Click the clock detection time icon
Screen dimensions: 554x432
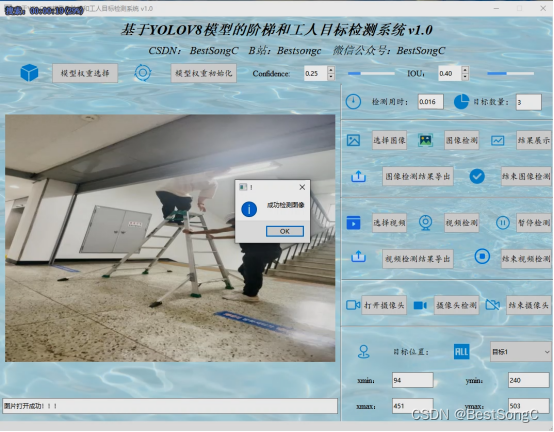[x=353, y=102]
